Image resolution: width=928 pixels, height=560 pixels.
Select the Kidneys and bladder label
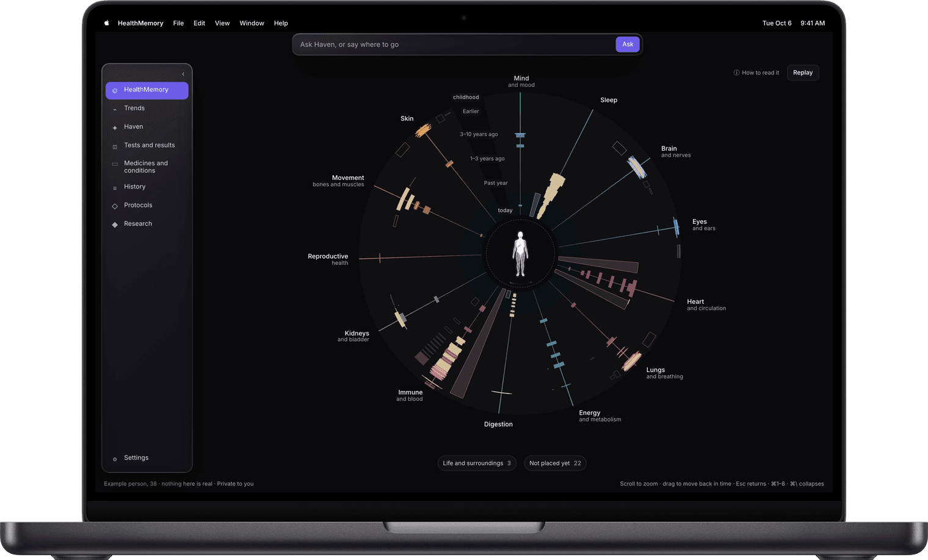pyautogui.click(x=353, y=336)
